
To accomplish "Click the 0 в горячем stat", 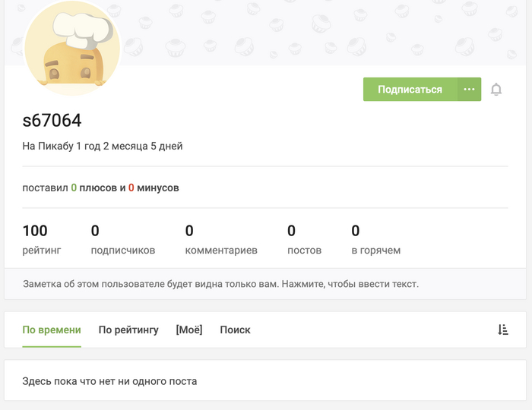I will click(x=375, y=239).
